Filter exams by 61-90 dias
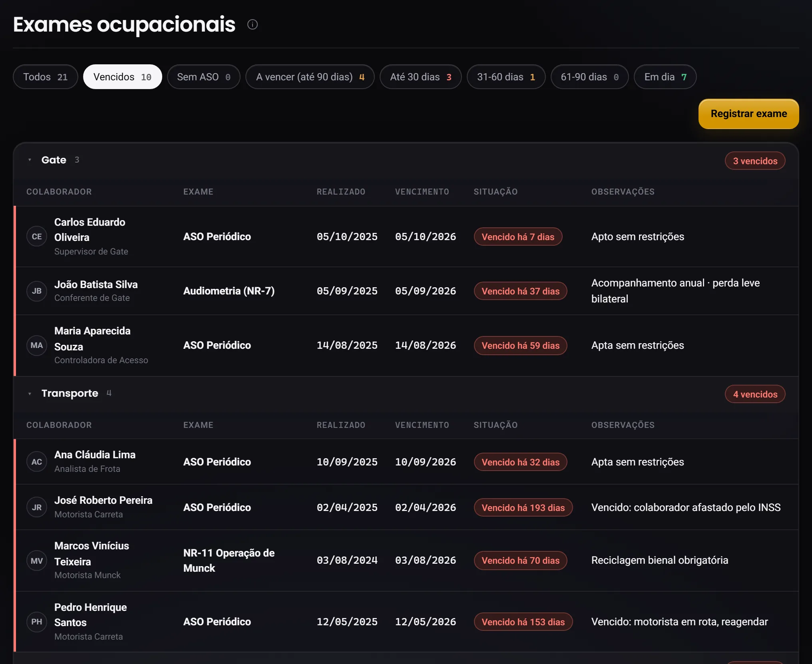This screenshot has width=812, height=664. click(589, 77)
